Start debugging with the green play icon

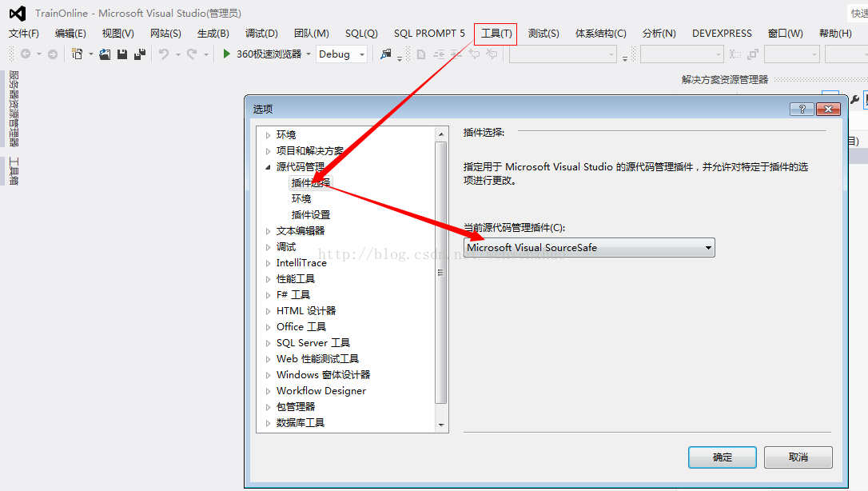click(226, 54)
